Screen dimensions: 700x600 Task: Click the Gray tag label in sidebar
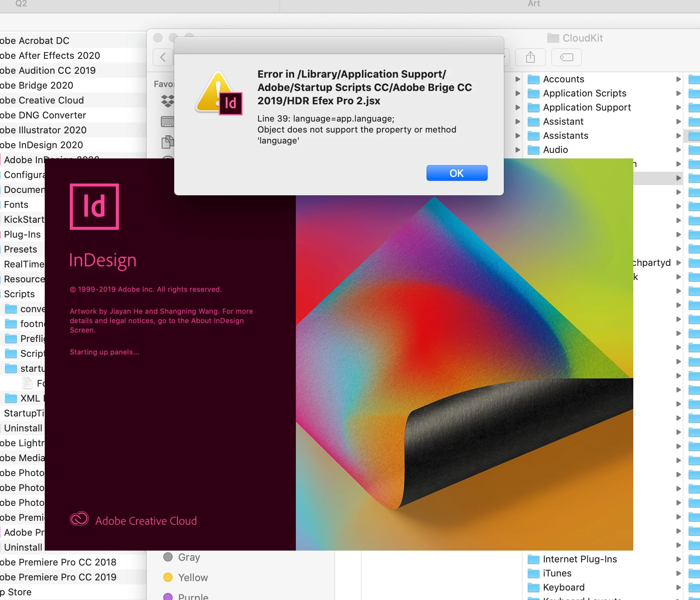pos(189,557)
